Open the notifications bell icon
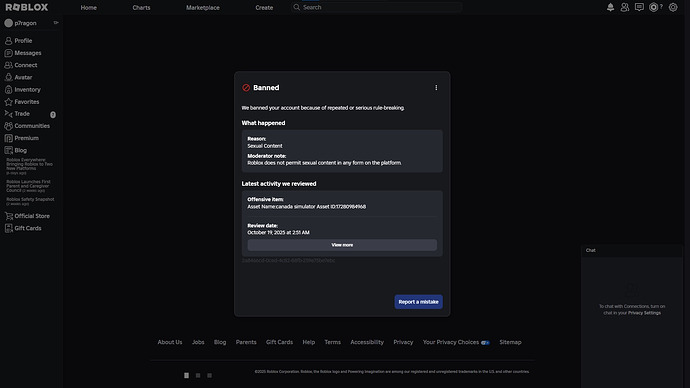690x388 pixels. [610, 7]
